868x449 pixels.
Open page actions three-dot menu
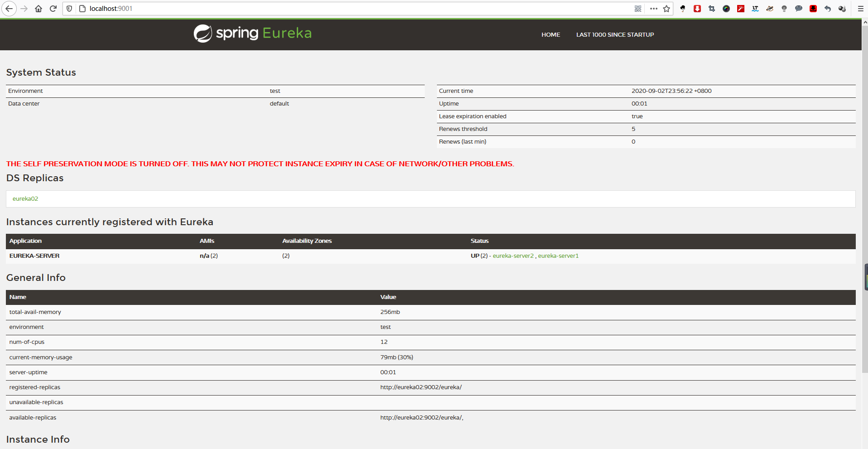[x=653, y=9]
